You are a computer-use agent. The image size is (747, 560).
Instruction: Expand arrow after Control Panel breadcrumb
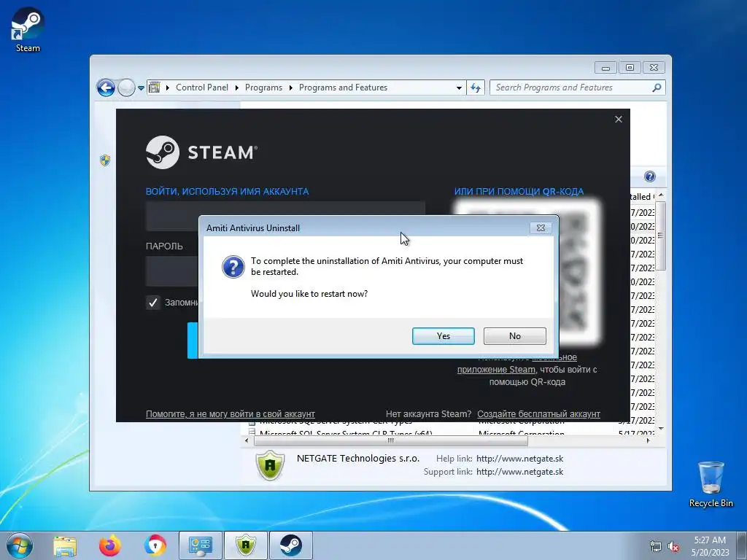pos(237,87)
